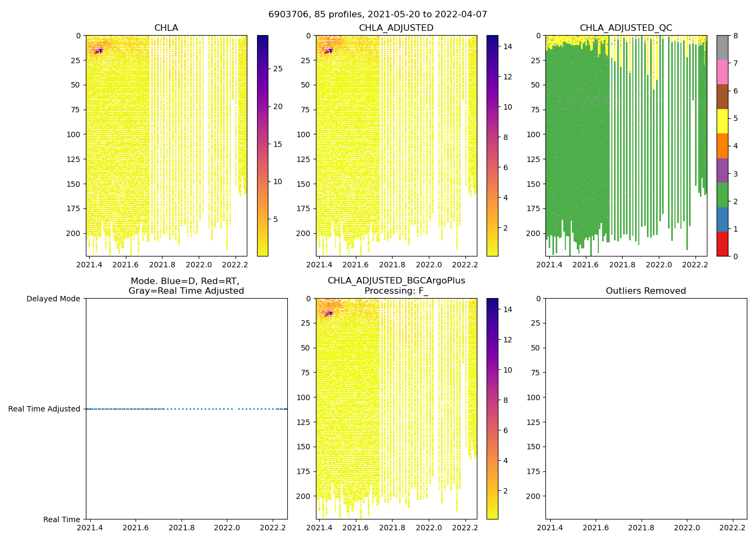
Task: Click the purple segment of the QC colorbar
Action: click(x=722, y=170)
